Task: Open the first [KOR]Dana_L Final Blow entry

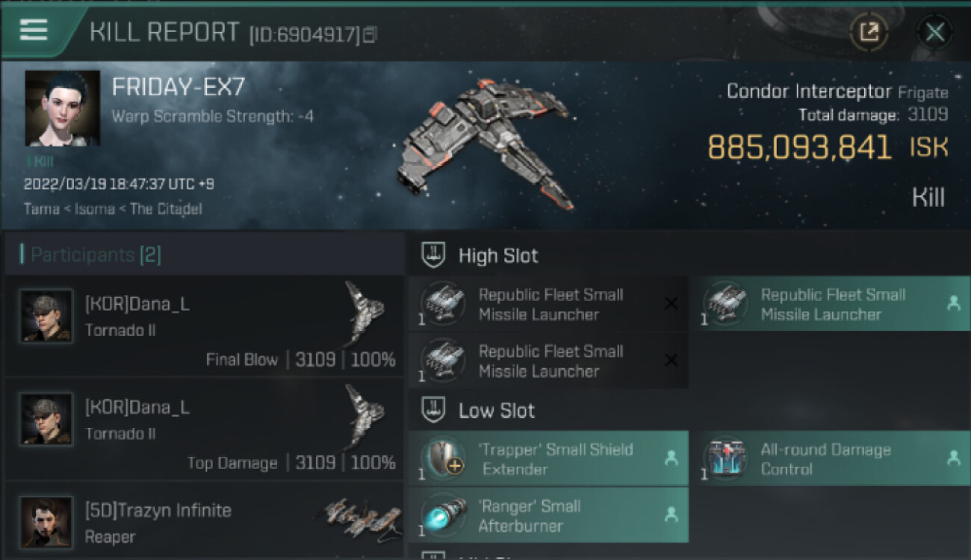Action: (x=204, y=326)
